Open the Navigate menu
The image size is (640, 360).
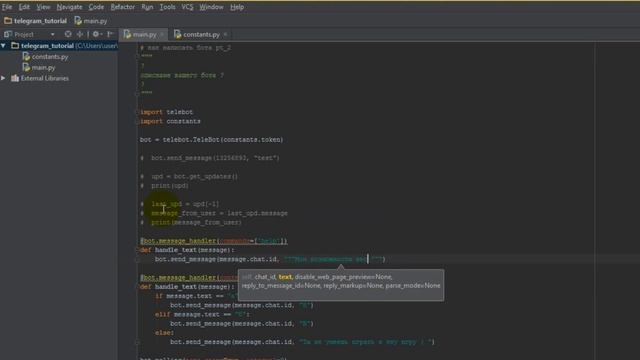tap(69, 7)
